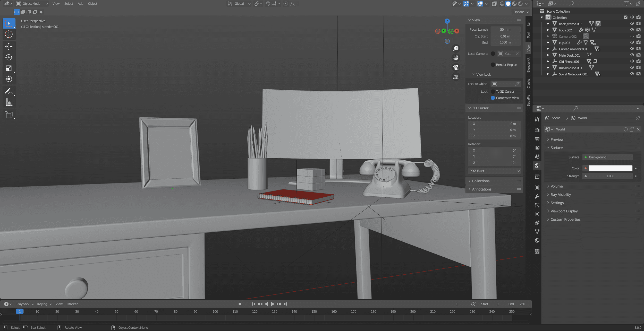Expand the Ray Visibility panel
The image size is (644, 331).
click(x=561, y=195)
